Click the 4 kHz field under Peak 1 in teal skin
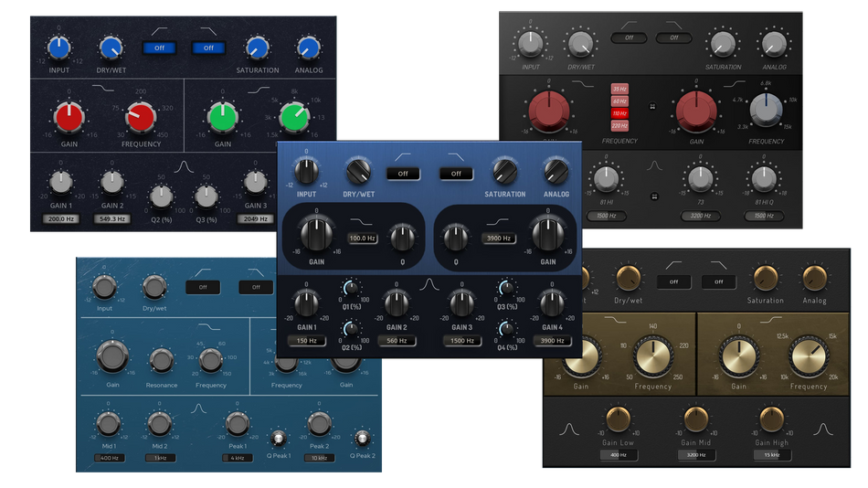Image resolution: width=868 pixels, height=488 pixels. point(238,458)
